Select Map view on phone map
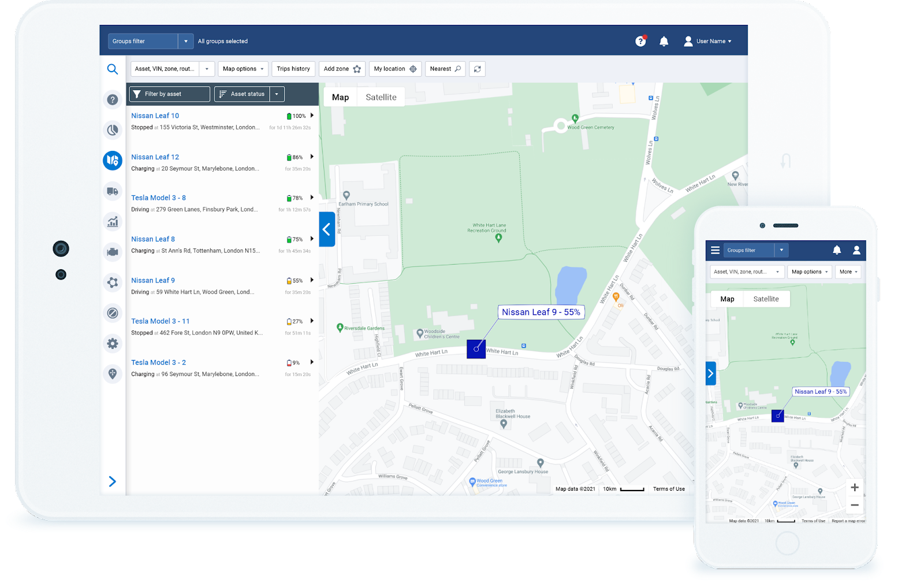 727,299
